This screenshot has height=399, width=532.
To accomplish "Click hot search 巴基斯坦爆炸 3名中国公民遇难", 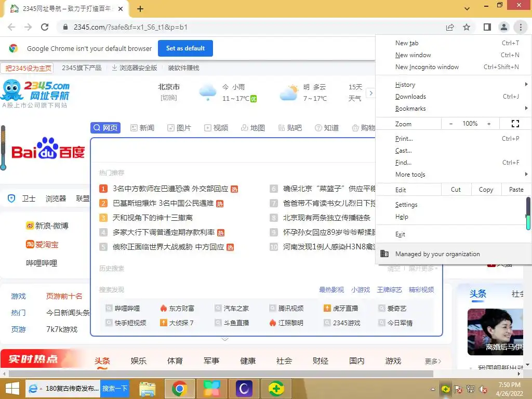I will click(163, 203).
